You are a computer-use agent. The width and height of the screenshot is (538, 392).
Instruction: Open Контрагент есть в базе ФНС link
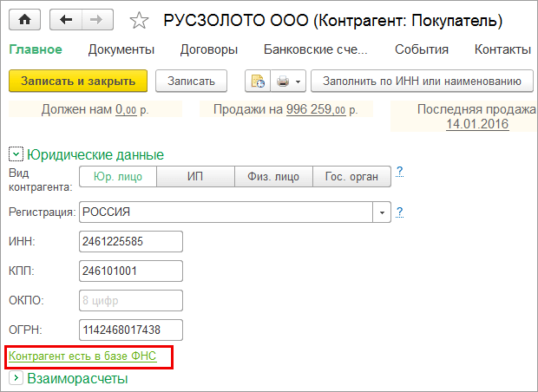coord(82,356)
